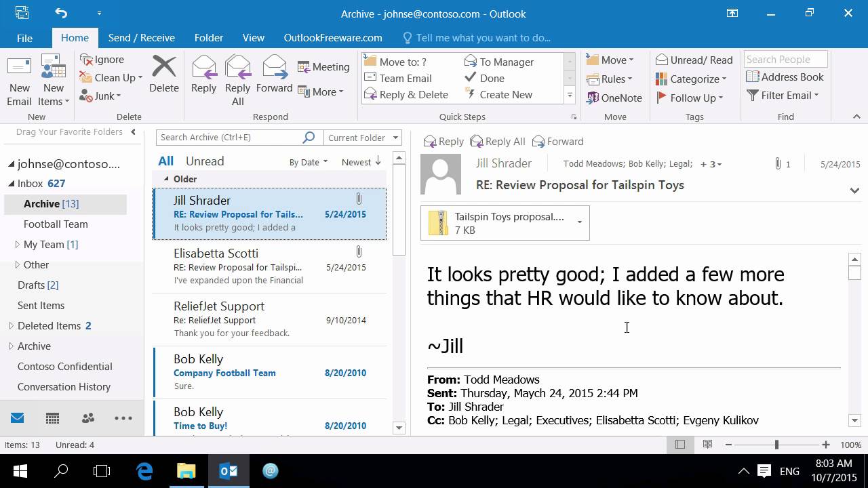Viewport: 868px width, 488px height.
Task: Switch to Reading view in status bar
Action: click(x=707, y=445)
